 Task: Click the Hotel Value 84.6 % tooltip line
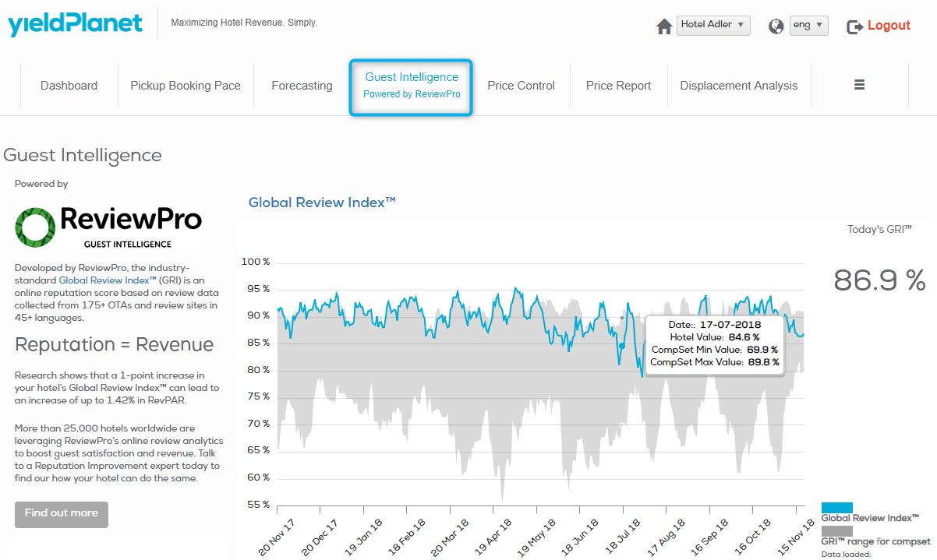715,337
